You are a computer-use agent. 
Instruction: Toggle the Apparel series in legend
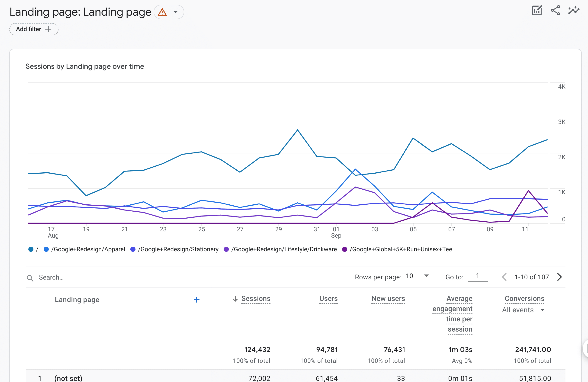click(88, 249)
